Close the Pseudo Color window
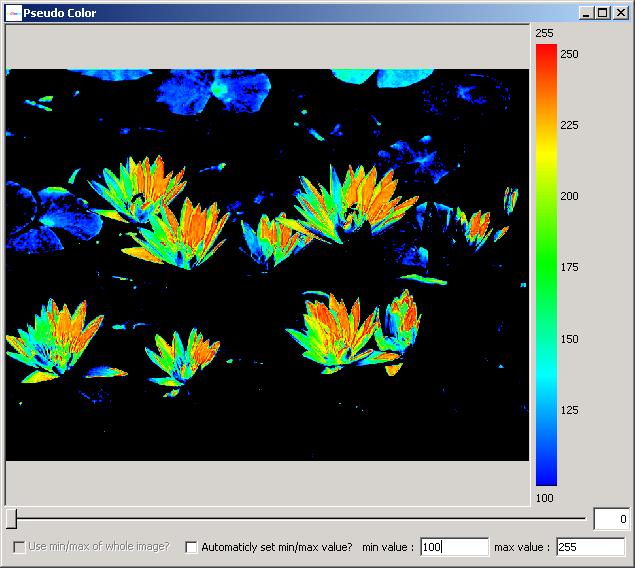Screen dimensions: 635x568 pyautogui.click(x=619, y=13)
